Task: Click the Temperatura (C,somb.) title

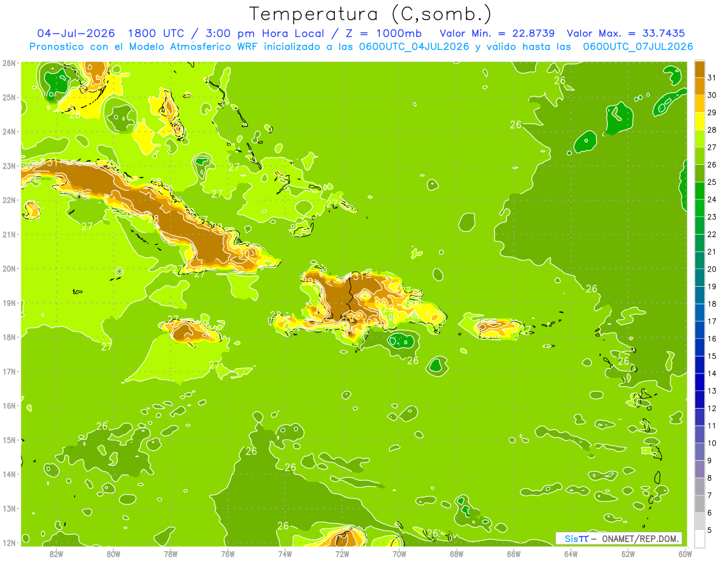Action: pyautogui.click(x=371, y=14)
